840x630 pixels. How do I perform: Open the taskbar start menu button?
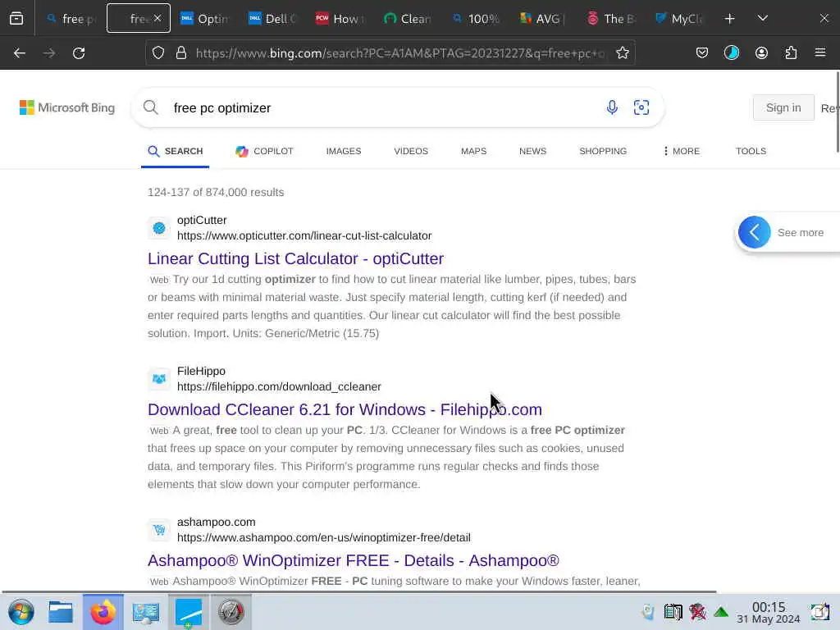21,612
